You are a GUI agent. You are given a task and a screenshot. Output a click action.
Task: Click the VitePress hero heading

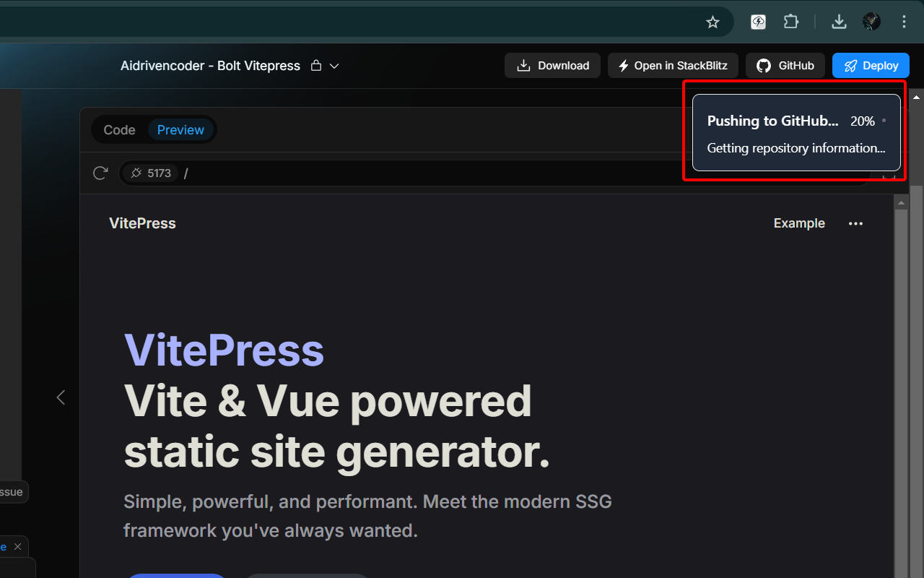click(224, 350)
